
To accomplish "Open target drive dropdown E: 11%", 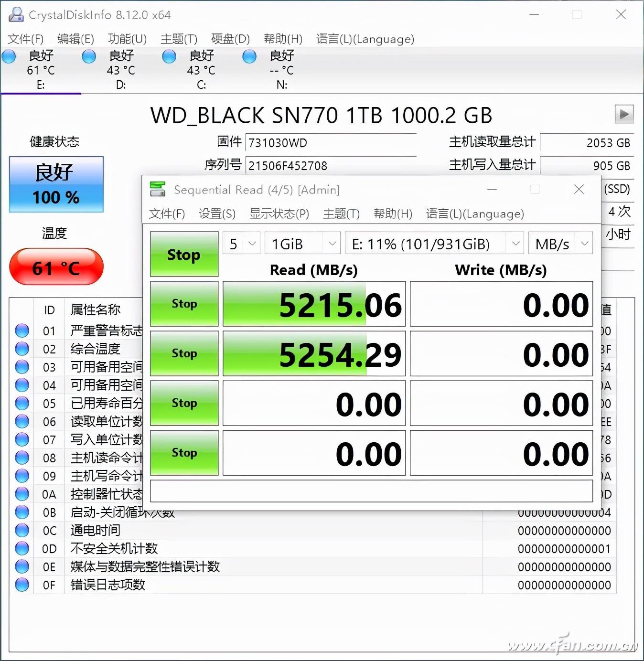I will 434,244.
